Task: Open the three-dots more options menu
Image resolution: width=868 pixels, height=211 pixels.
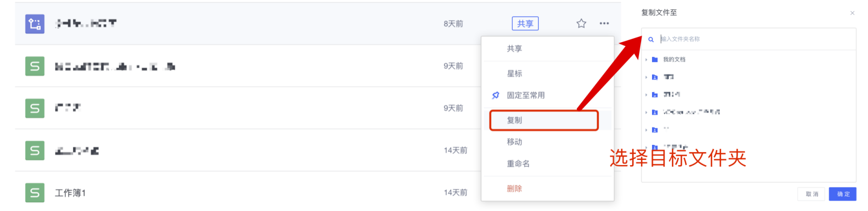Action: coord(604,23)
